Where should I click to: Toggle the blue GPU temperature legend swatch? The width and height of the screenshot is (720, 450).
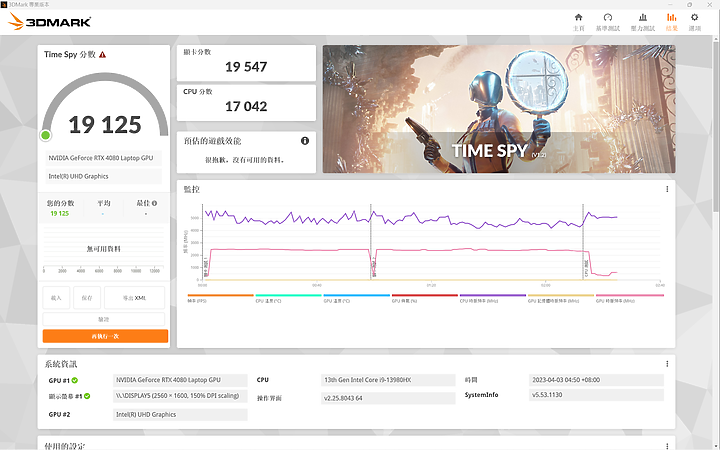click(x=356, y=295)
